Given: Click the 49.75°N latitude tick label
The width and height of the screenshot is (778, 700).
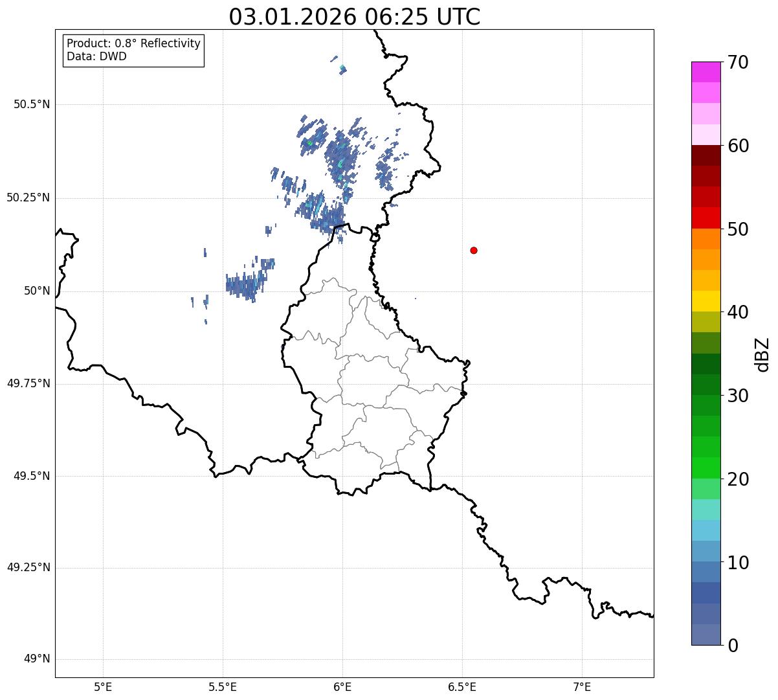Looking at the screenshot, I should coord(28,383).
